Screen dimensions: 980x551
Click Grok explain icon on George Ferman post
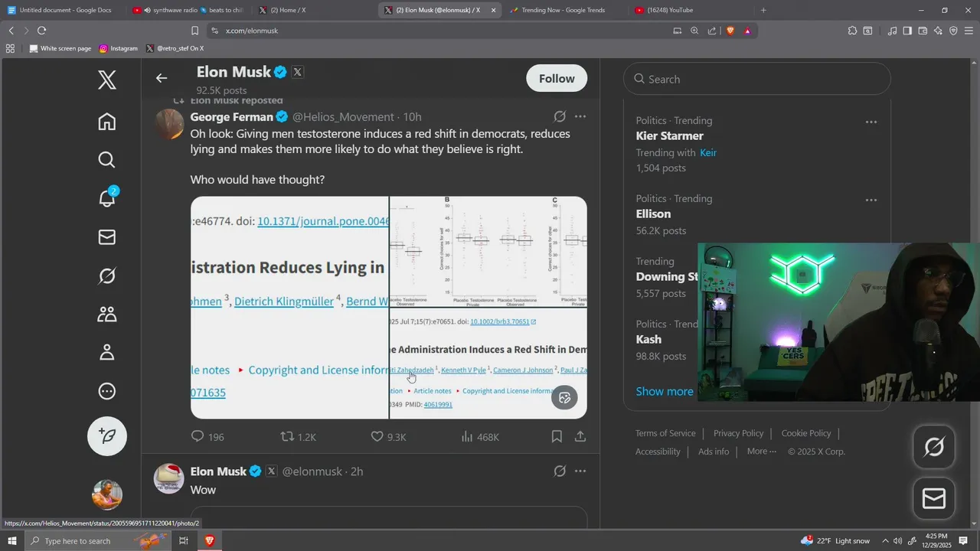tap(560, 117)
